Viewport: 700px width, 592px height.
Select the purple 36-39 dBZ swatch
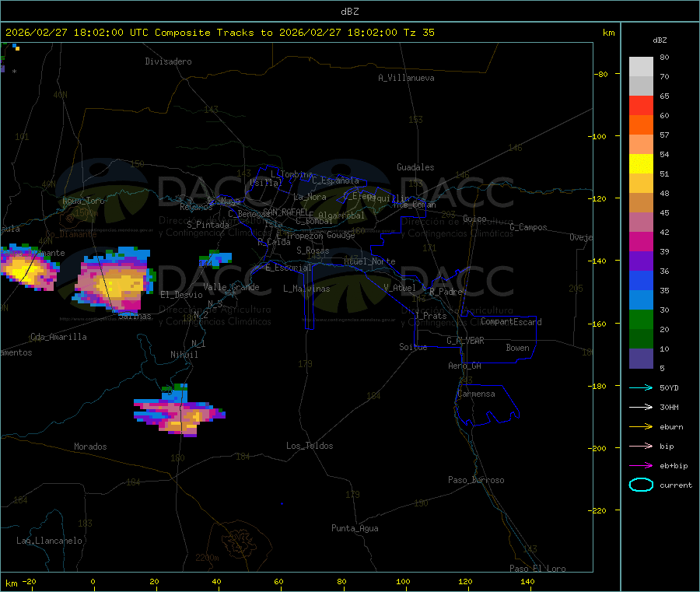(x=641, y=261)
